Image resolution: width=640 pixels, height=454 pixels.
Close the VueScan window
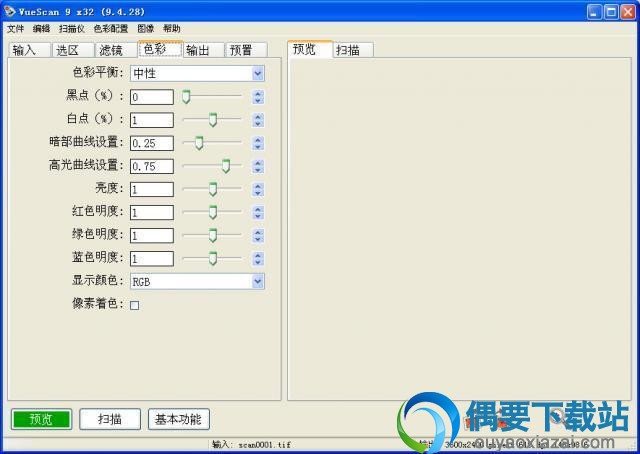[628, 12]
